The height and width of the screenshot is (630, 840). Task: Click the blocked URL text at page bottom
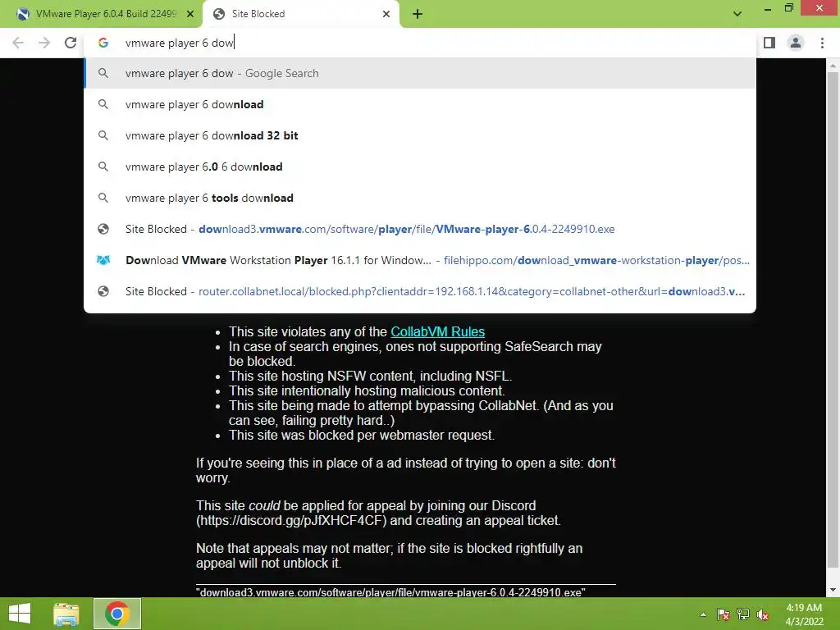coord(390,592)
